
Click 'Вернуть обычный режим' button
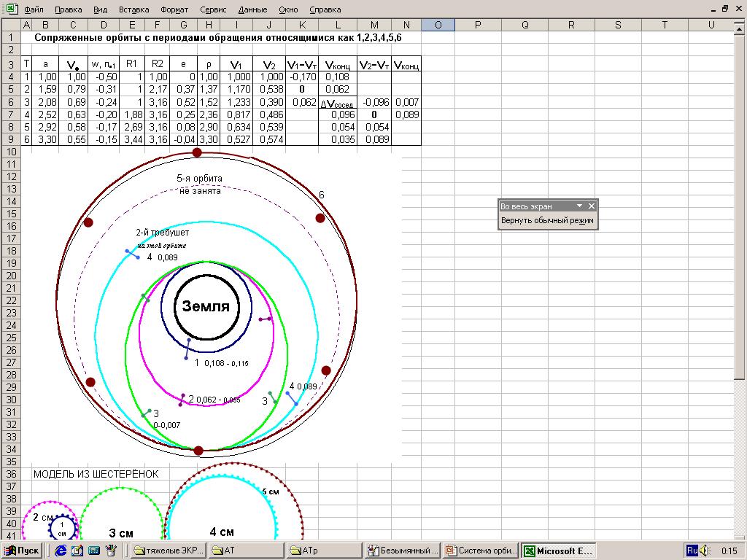click(x=547, y=221)
